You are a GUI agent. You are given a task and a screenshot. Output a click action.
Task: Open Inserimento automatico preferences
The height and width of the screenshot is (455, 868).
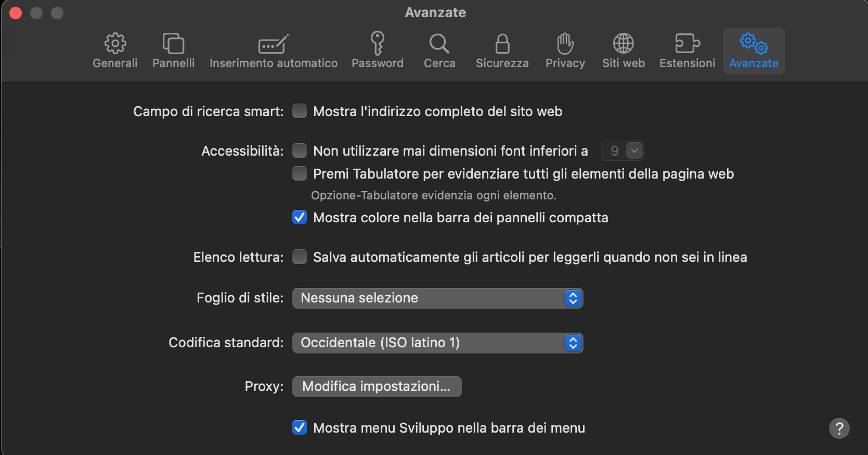click(x=273, y=49)
